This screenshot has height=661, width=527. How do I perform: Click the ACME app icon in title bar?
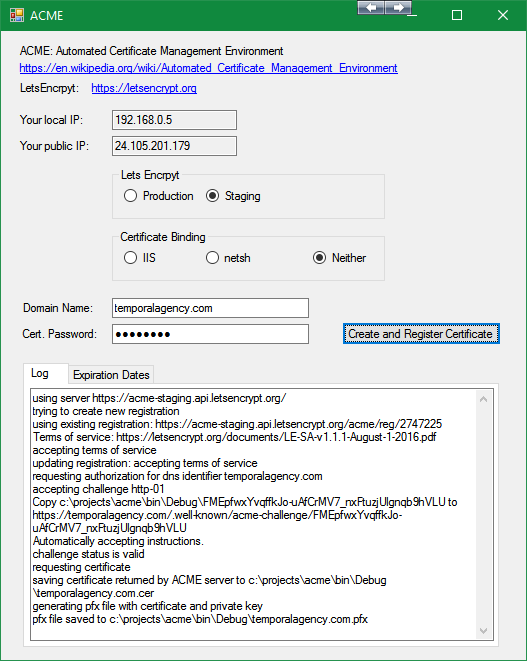(16, 15)
